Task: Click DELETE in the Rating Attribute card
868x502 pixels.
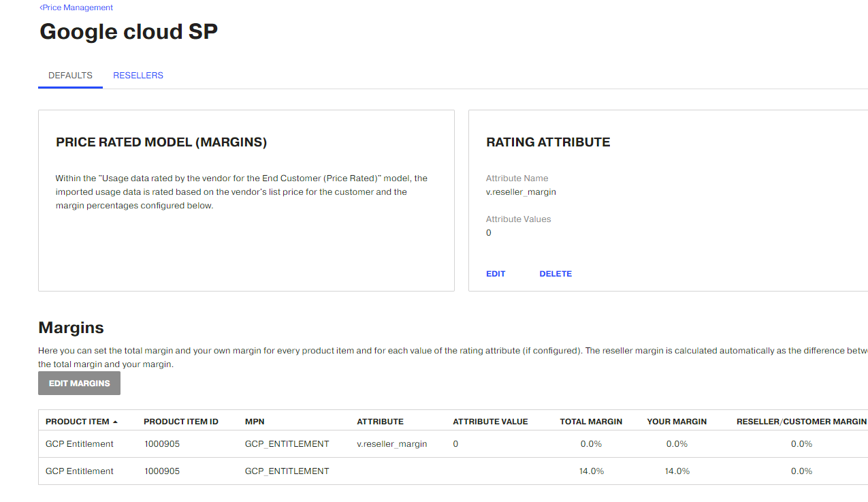Action: point(556,274)
